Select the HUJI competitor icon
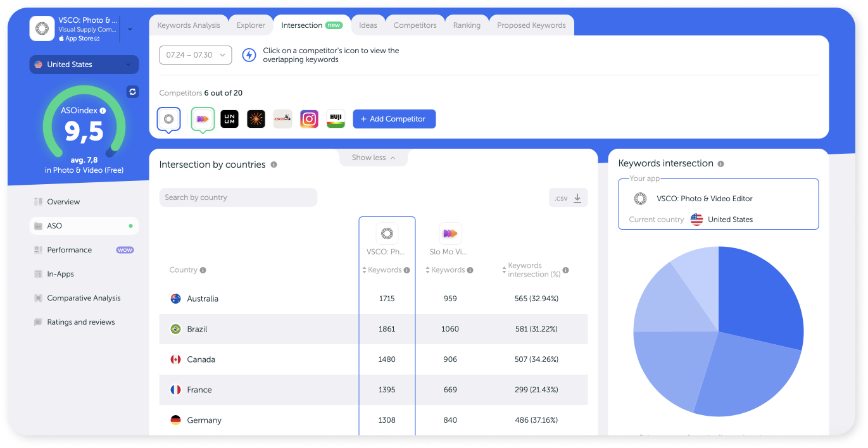Viewport: 868px width, 448px height. point(336,119)
